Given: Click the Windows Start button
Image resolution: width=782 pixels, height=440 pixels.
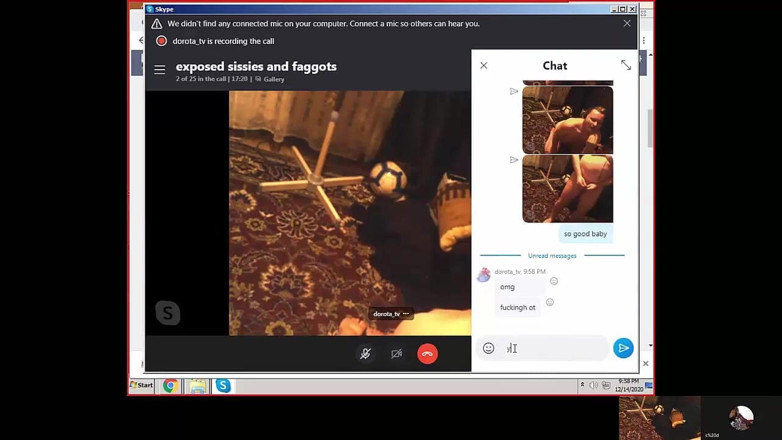Looking at the screenshot, I should tap(142, 385).
